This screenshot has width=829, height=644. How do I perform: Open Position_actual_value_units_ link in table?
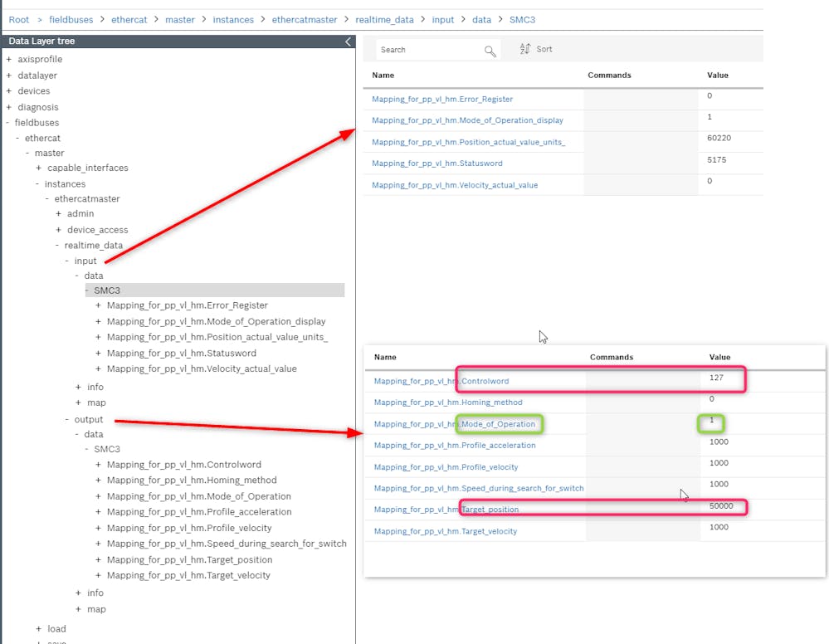coord(468,142)
